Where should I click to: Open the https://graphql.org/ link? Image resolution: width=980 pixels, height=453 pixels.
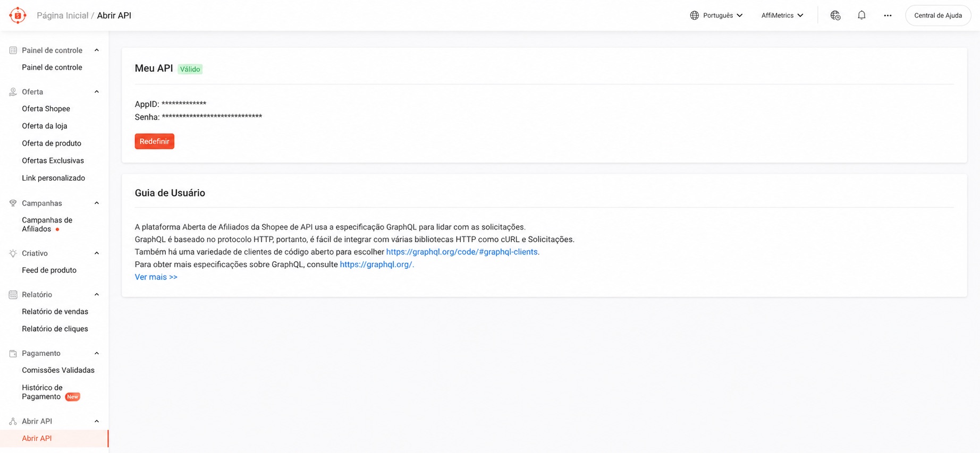click(x=376, y=264)
